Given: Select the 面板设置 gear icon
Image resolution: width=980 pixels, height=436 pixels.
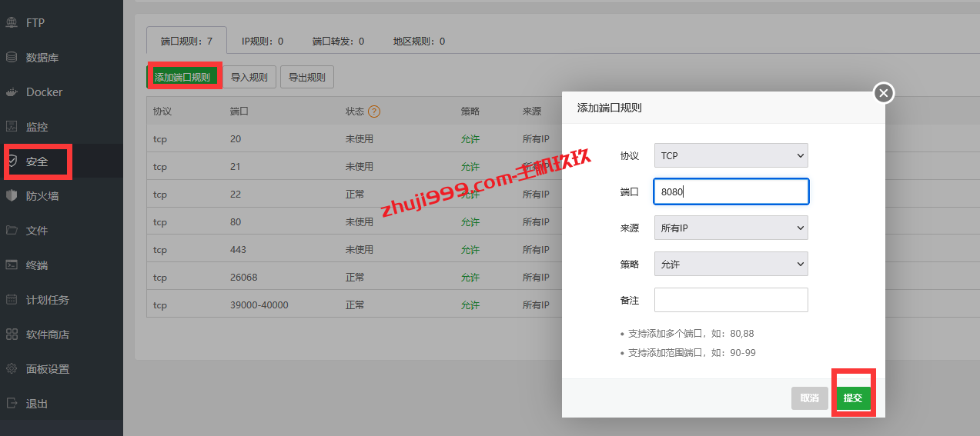Looking at the screenshot, I should pyautogui.click(x=12, y=368).
